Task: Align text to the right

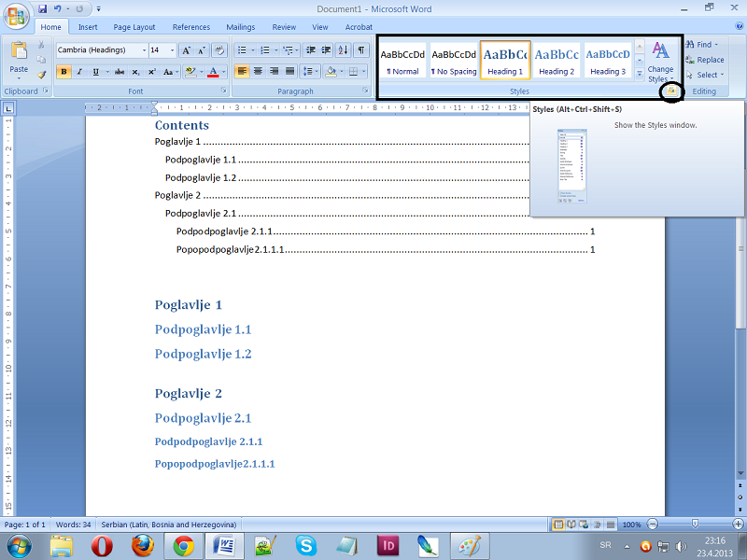Action: coord(274,72)
